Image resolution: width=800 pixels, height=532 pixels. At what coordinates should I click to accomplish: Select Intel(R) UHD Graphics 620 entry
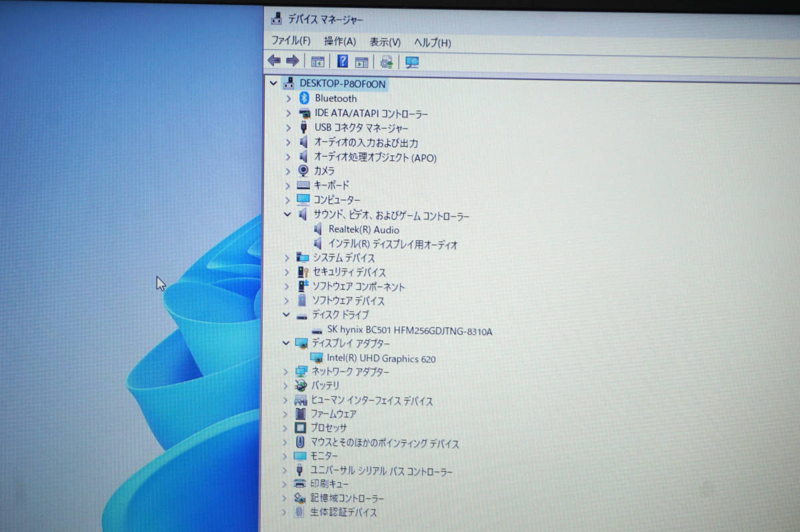(x=381, y=359)
